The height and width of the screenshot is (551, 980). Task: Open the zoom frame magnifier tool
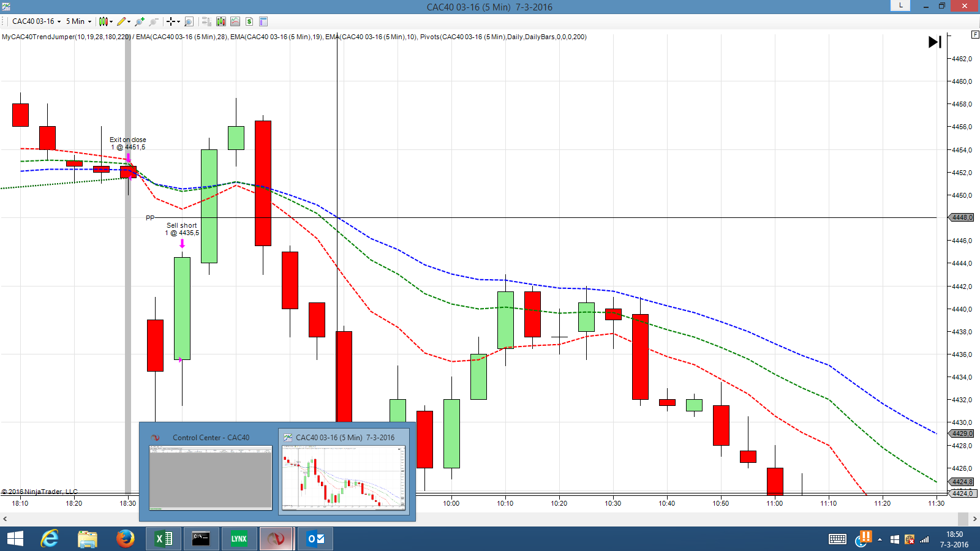189,21
